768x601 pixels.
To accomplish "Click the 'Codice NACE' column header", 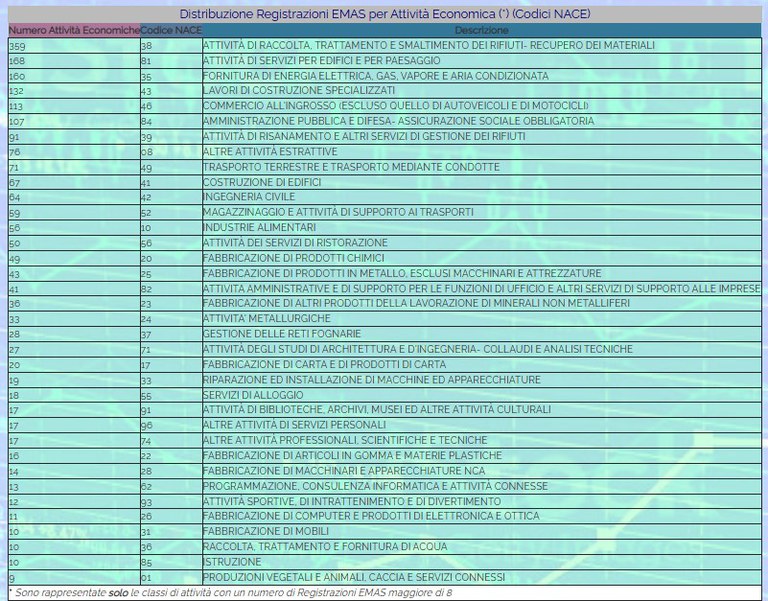I will [x=170, y=31].
